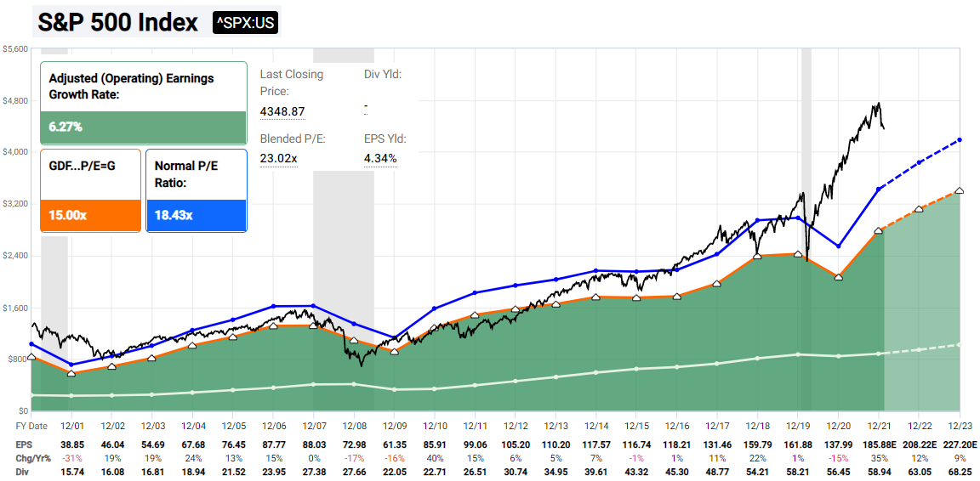Click the orange triangle marker at 12/23
Image resolution: width=980 pixels, height=481 pixels.
click(960, 190)
